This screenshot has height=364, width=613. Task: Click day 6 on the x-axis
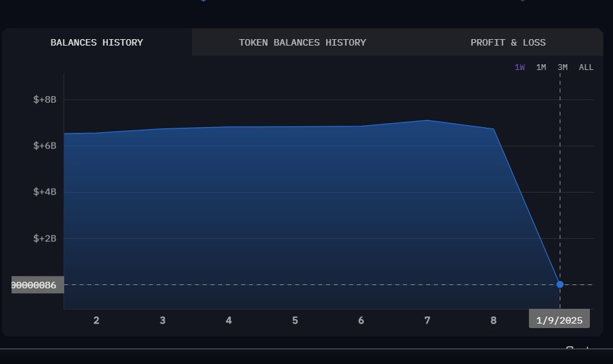coord(361,320)
